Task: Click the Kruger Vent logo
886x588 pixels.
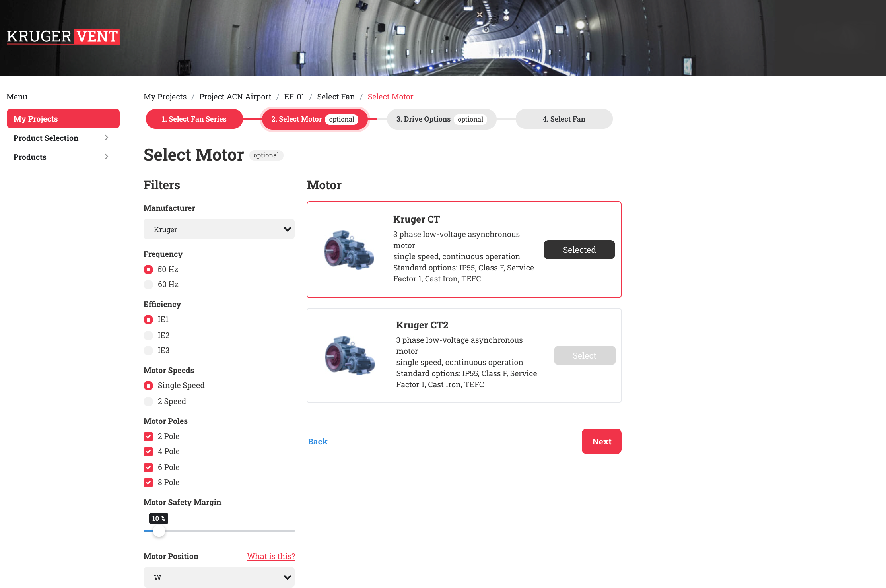Action: click(x=63, y=36)
